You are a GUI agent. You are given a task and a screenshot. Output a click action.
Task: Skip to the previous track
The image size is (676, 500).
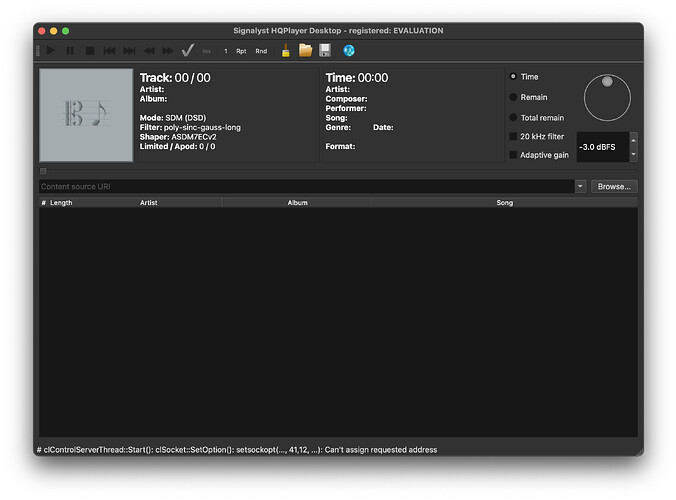pos(109,51)
